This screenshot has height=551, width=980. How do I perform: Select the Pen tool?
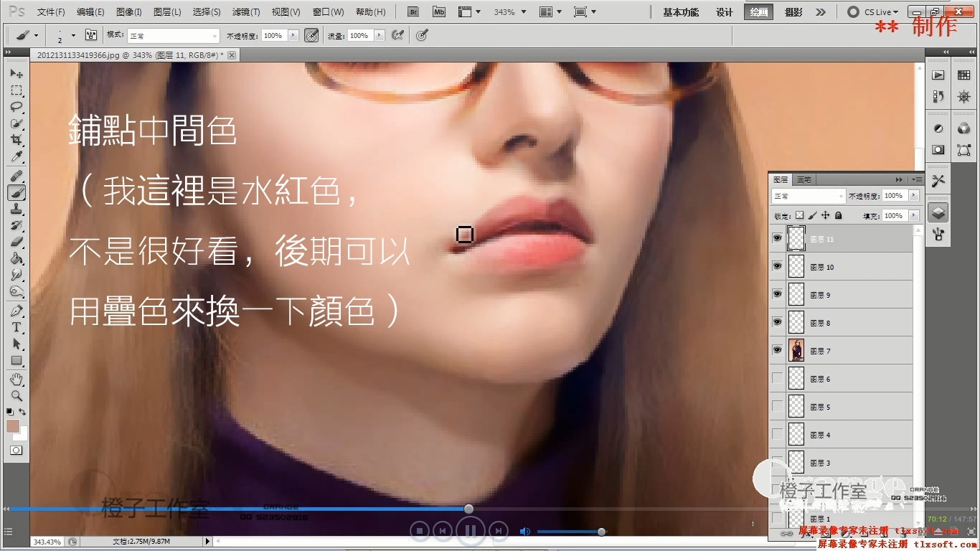(17, 311)
